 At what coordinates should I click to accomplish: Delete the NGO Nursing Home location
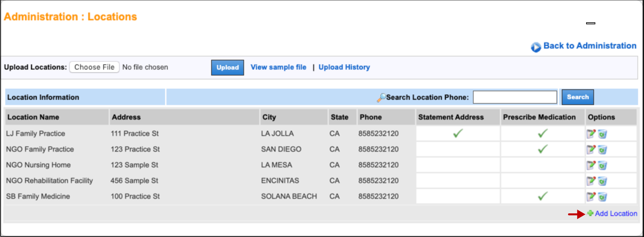click(x=602, y=165)
